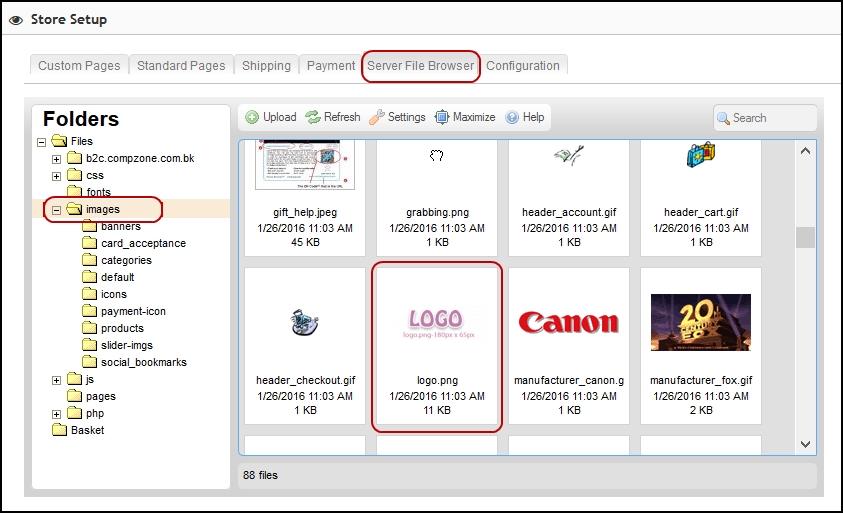Select the gift_help.jpeg thumbnail
This screenshot has height=513, width=843.
click(305, 165)
